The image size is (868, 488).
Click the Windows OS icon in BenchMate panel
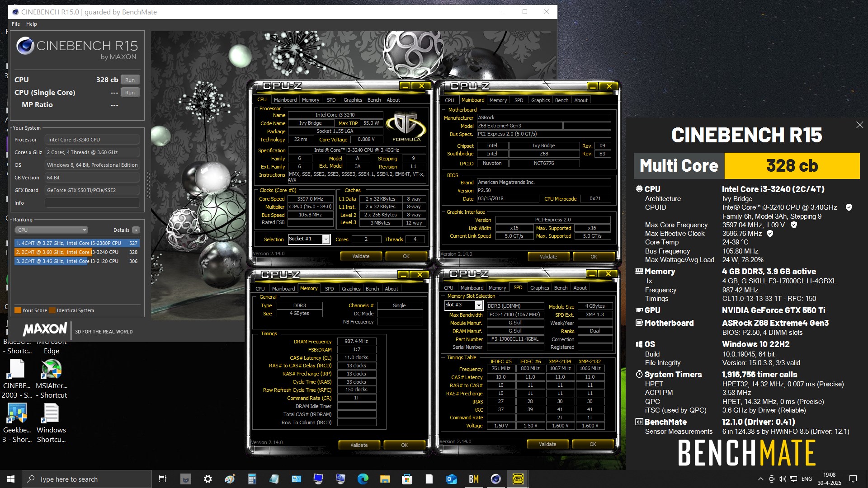pyautogui.click(x=639, y=344)
